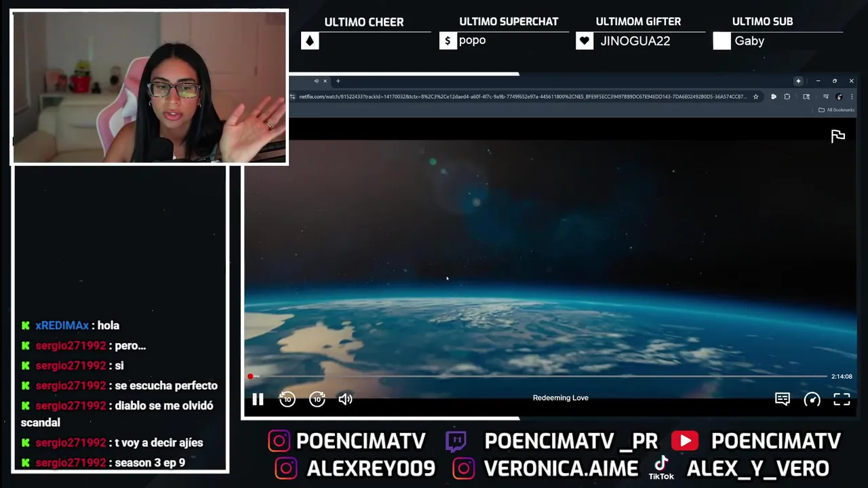Click the ULTIMOM GIFTER label

pyautogui.click(x=638, y=22)
